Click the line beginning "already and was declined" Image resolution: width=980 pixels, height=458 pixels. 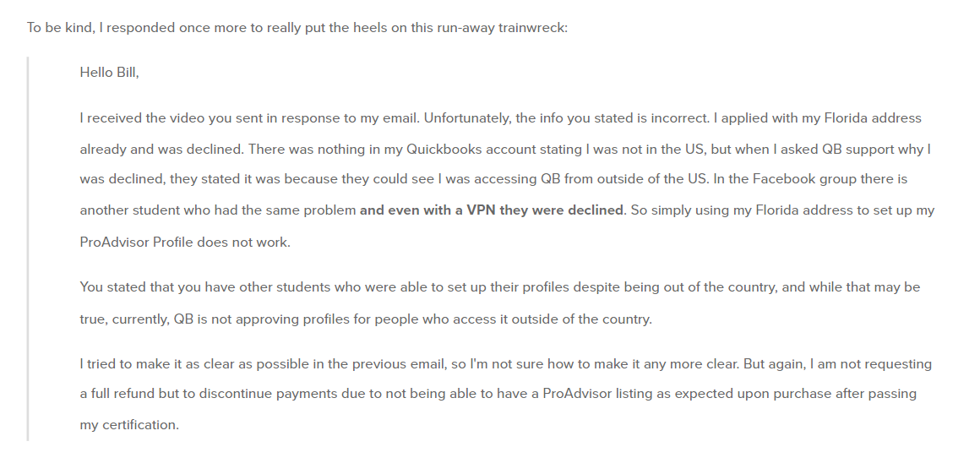pos(505,150)
